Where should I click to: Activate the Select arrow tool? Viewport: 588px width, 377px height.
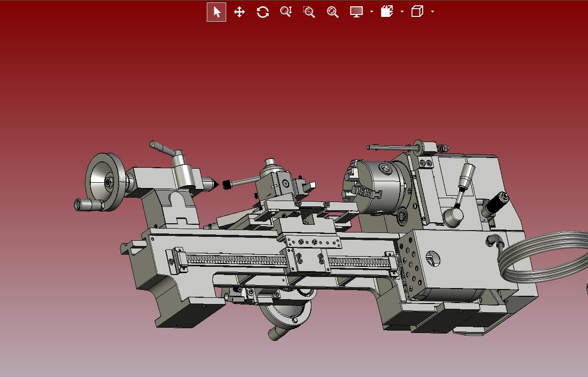click(216, 12)
